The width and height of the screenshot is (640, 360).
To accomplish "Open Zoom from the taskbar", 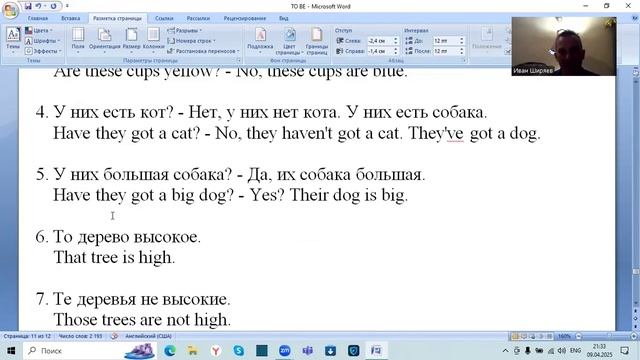I will pos(284,351).
